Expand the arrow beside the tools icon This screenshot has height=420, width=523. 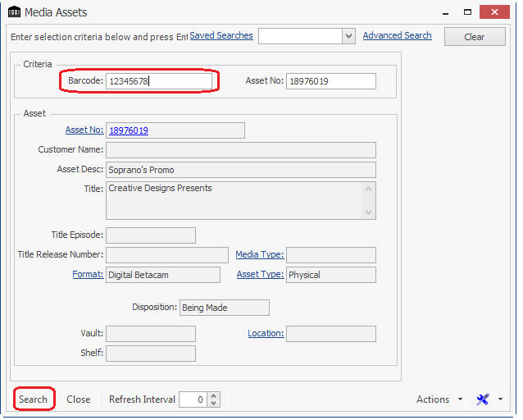[x=500, y=399]
